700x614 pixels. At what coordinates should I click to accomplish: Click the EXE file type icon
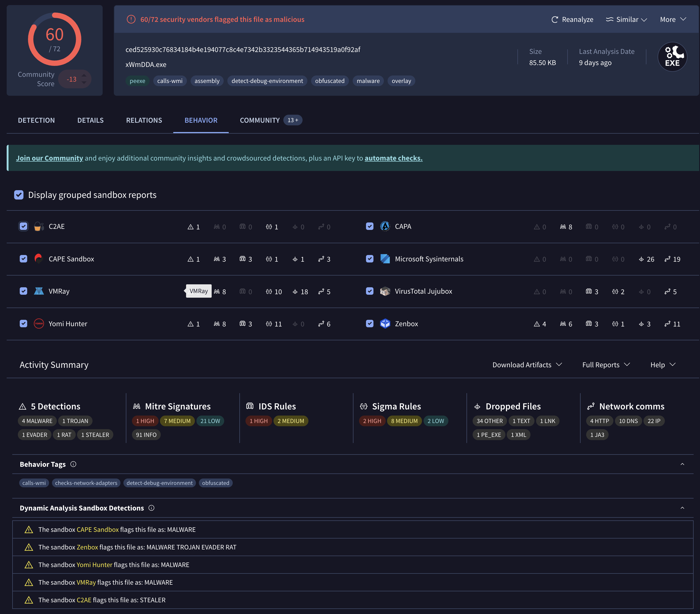pos(672,57)
